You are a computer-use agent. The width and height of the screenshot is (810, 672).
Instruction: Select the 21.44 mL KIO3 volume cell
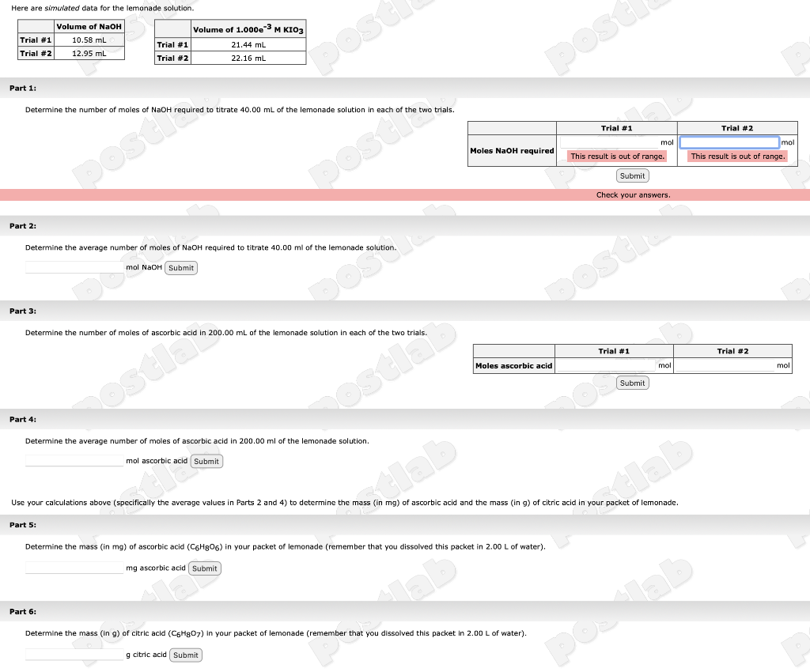tap(248, 45)
